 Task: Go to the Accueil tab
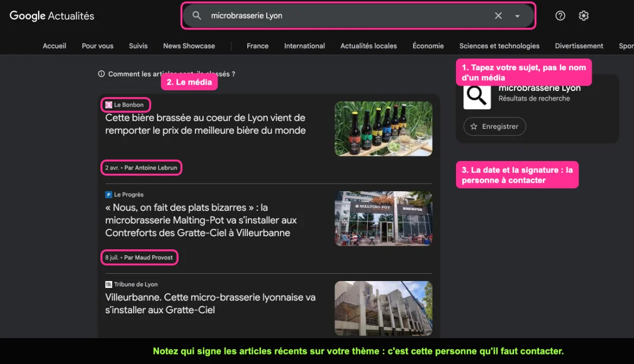click(x=54, y=46)
